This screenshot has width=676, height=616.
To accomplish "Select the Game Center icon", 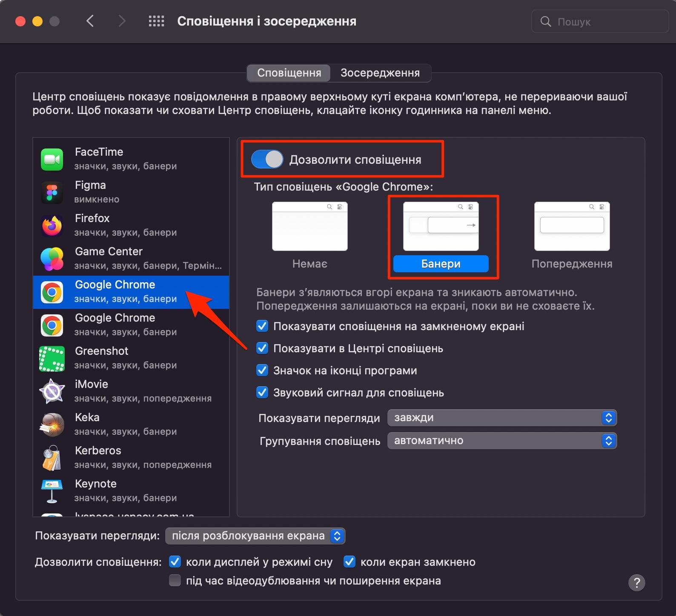I will [x=52, y=259].
